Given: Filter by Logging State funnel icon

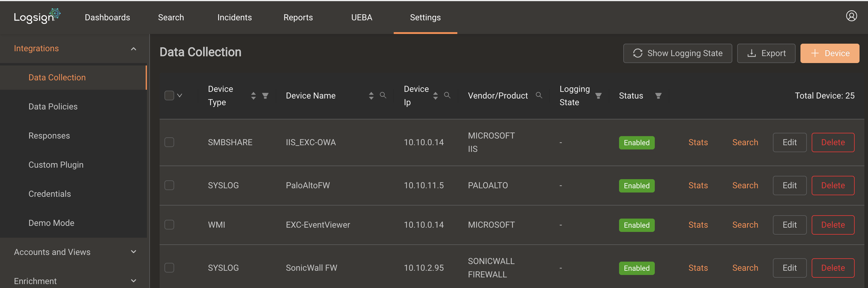Looking at the screenshot, I should 598,96.
